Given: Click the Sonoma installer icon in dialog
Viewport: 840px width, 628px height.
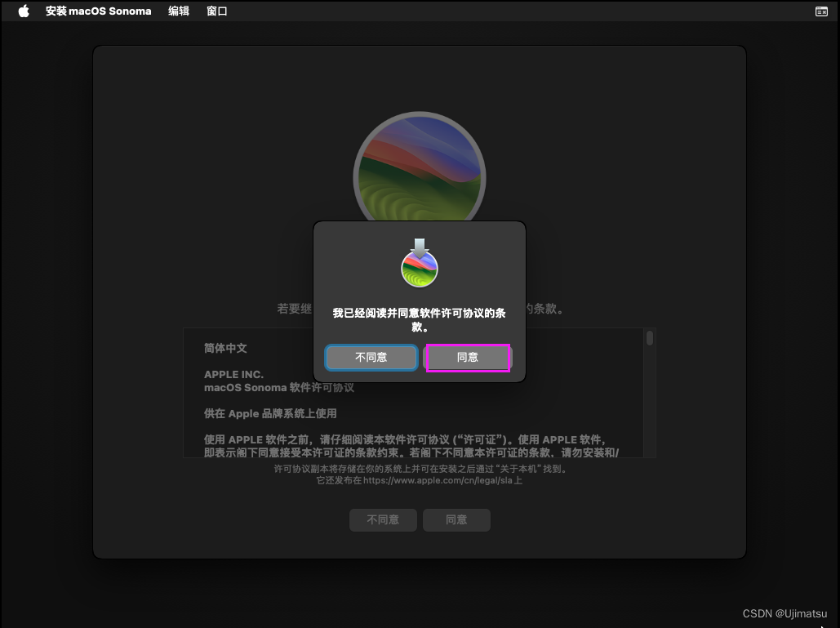Looking at the screenshot, I should (x=420, y=263).
